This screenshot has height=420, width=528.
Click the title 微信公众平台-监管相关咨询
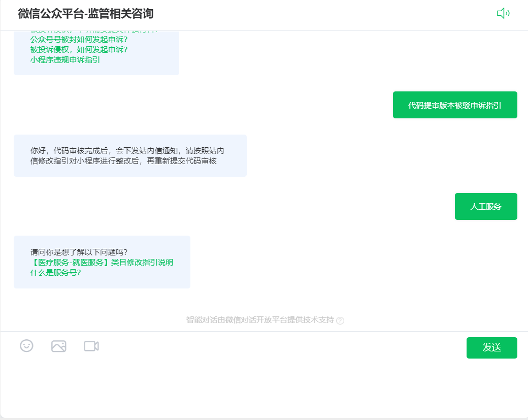pyautogui.click(x=85, y=14)
